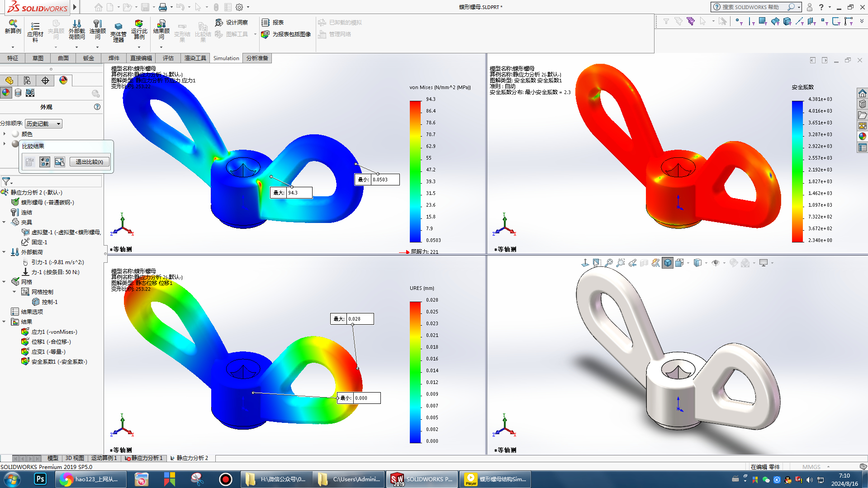The width and height of the screenshot is (868, 488).
Task: Select the Simulation ribbon tab
Action: tap(226, 58)
